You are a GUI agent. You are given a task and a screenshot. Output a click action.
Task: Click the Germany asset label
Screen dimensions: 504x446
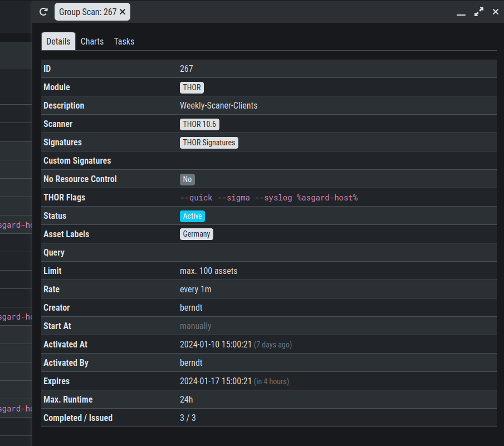(197, 234)
